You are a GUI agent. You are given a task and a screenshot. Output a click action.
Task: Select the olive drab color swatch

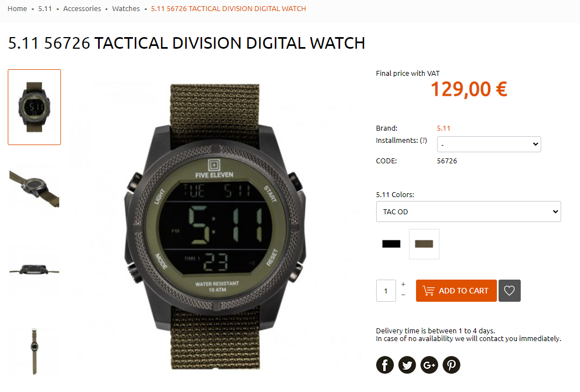[x=424, y=244]
